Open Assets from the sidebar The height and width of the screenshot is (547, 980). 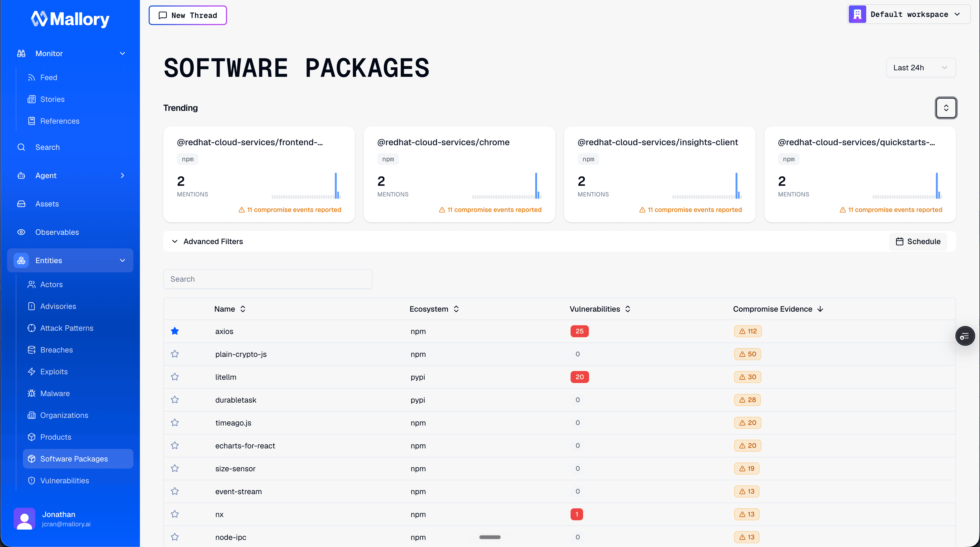click(47, 204)
